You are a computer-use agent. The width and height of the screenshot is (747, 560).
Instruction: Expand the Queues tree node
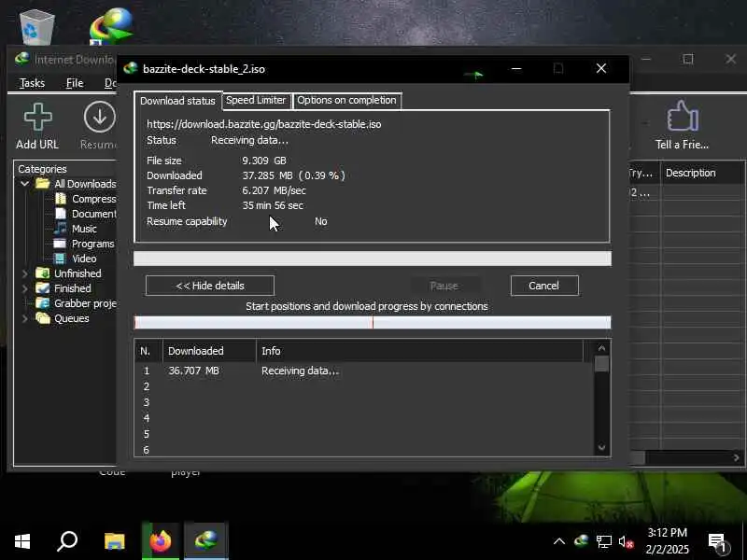(x=25, y=318)
